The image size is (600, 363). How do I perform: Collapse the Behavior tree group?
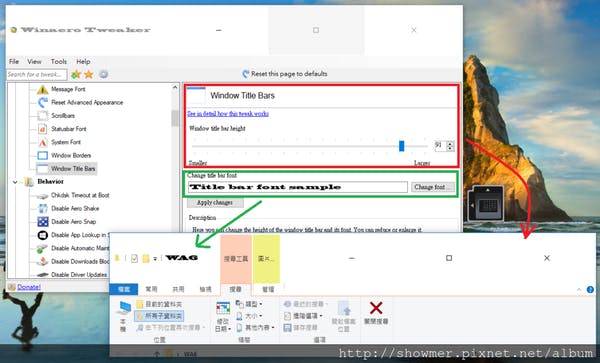click(15, 182)
